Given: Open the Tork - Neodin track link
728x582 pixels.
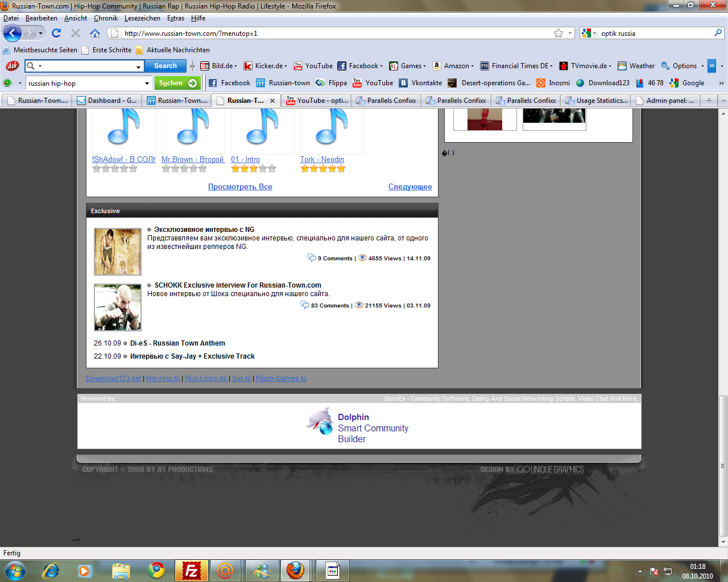Looking at the screenshot, I should (x=322, y=160).
